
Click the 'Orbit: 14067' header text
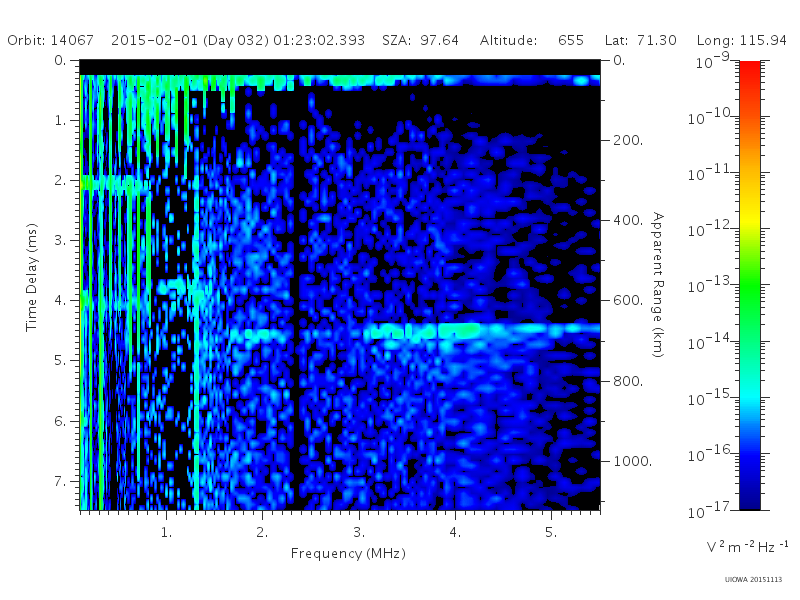[51, 40]
